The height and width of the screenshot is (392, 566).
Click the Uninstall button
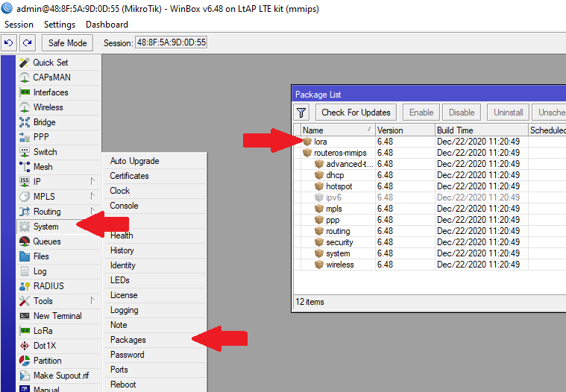(509, 113)
